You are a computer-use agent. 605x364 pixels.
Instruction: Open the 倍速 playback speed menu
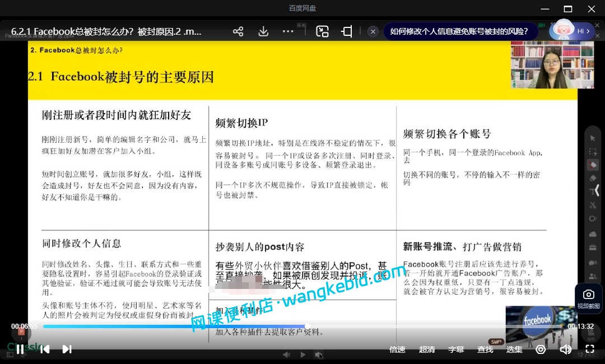tap(397, 349)
